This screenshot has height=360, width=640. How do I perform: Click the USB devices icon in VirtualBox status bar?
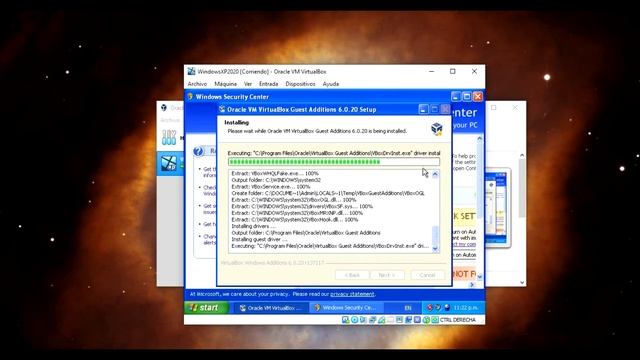pyautogui.click(x=381, y=320)
